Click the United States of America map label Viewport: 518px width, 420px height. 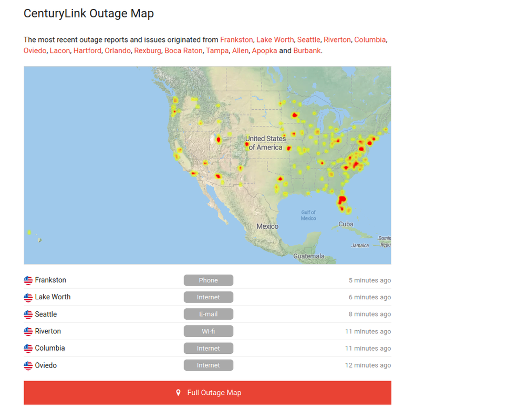(x=265, y=143)
